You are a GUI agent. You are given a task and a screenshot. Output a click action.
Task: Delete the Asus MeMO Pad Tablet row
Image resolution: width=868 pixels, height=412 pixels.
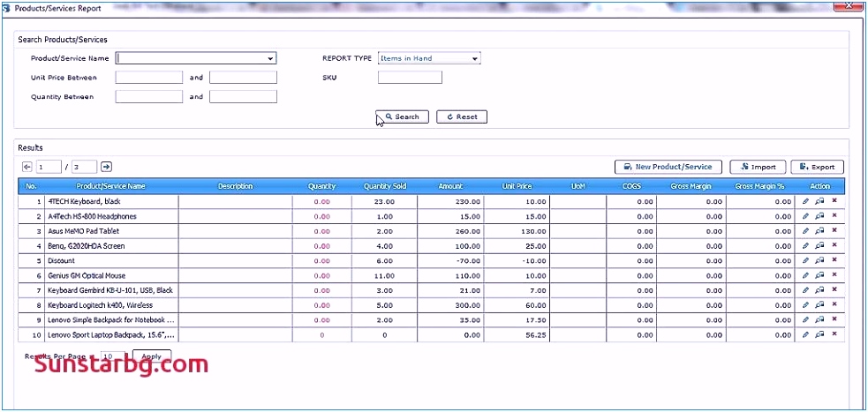click(x=834, y=230)
